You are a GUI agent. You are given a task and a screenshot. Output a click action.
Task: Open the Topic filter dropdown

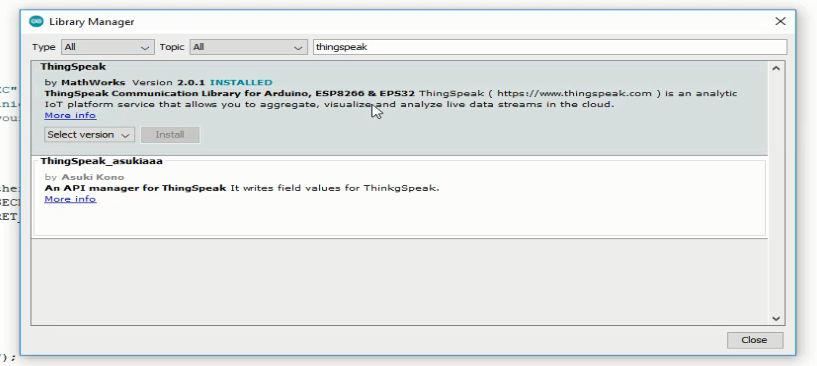tap(248, 47)
